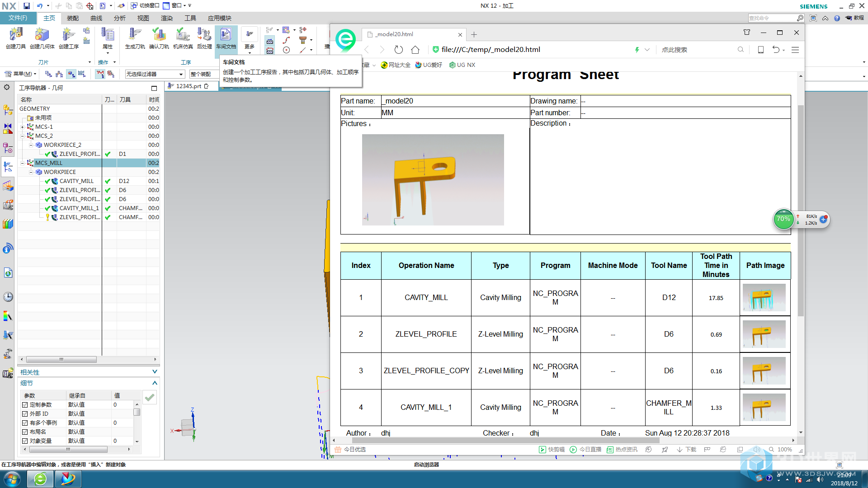This screenshot has height=488, width=868.
Task: Open the clock/history icon in resource bar
Action: 8,297
